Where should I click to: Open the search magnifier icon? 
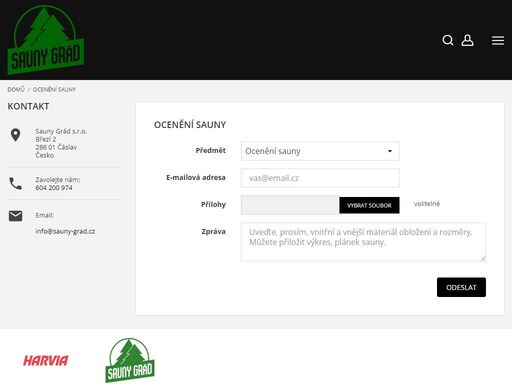tap(448, 40)
